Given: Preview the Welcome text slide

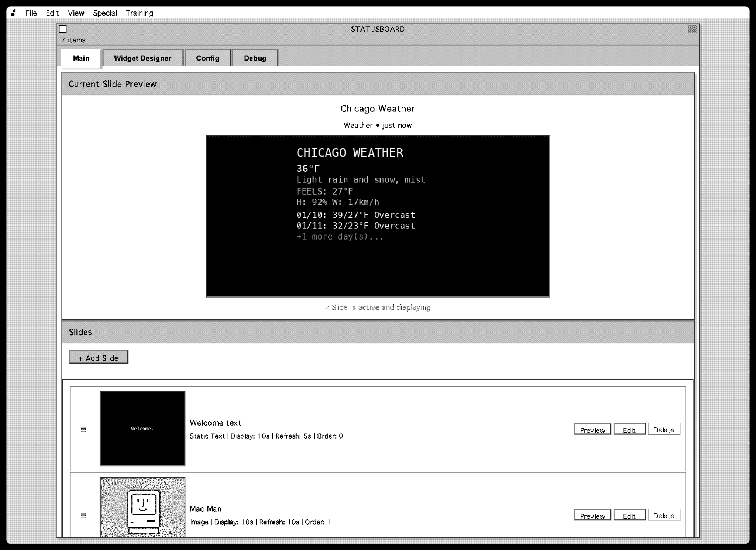Looking at the screenshot, I should pos(592,430).
